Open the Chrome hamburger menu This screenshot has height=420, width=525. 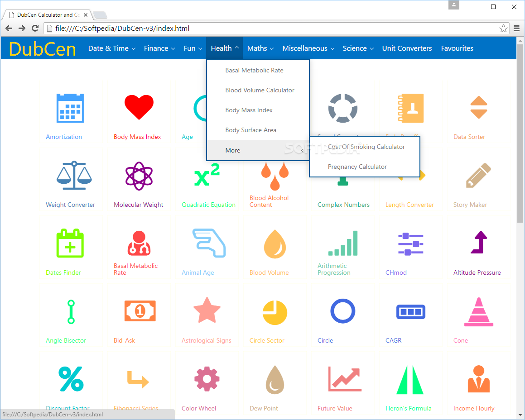[517, 29]
